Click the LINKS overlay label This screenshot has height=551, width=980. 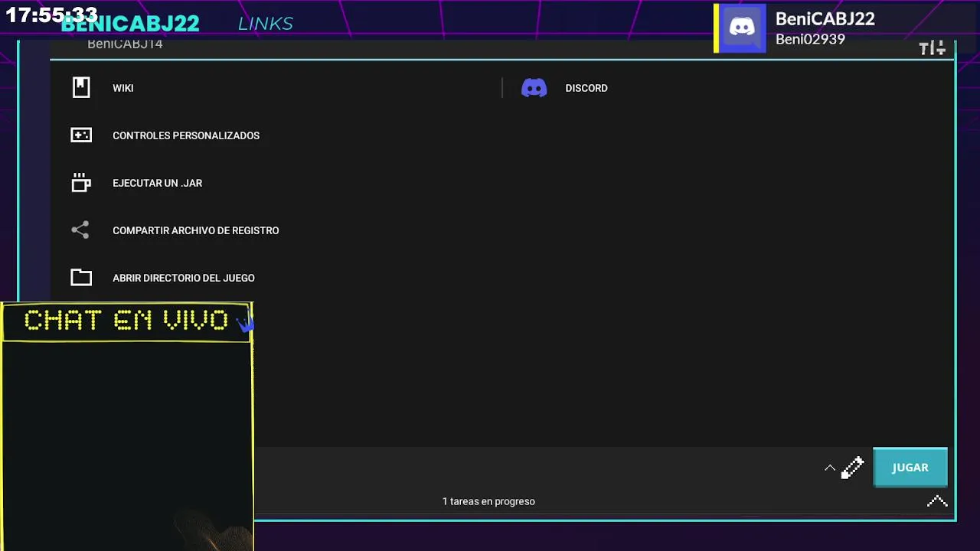[x=266, y=24]
